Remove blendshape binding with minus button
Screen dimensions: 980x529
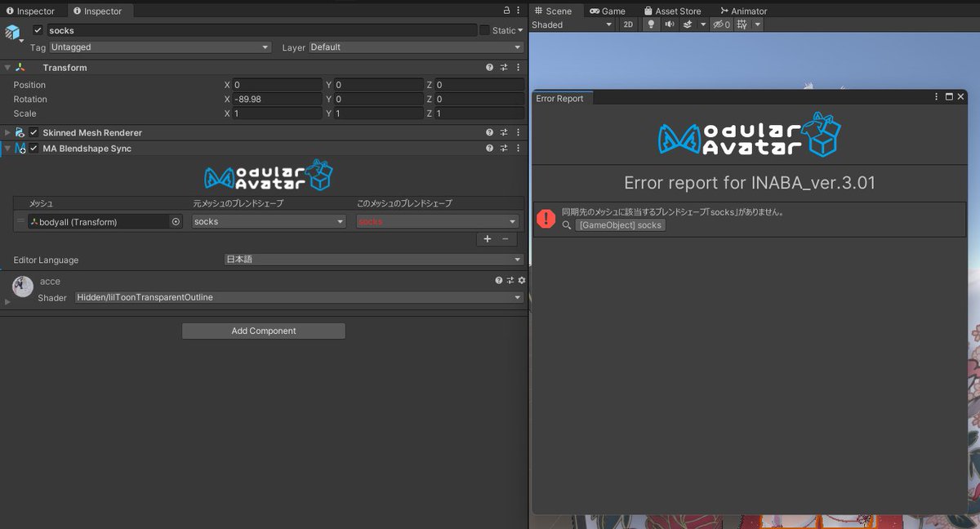click(505, 238)
